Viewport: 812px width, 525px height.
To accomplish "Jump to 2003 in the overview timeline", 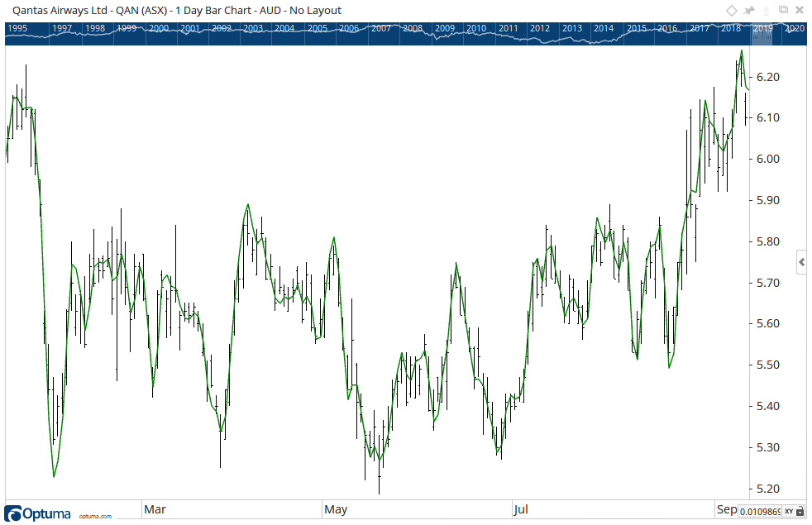I will tap(253, 28).
